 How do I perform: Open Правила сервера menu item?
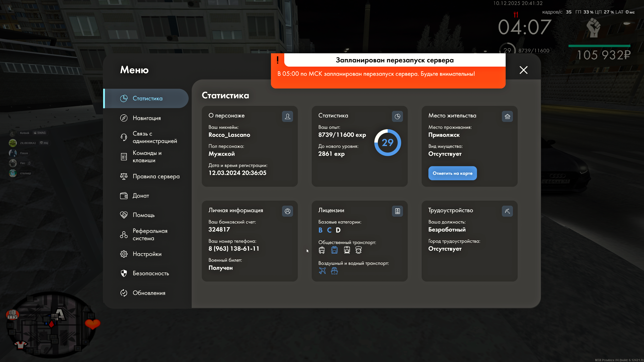point(156,176)
